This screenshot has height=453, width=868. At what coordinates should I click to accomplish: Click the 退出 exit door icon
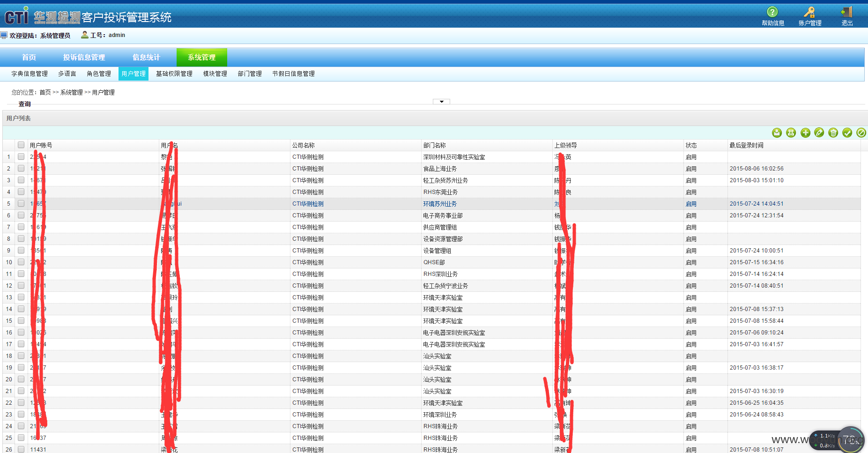(846, 12)
